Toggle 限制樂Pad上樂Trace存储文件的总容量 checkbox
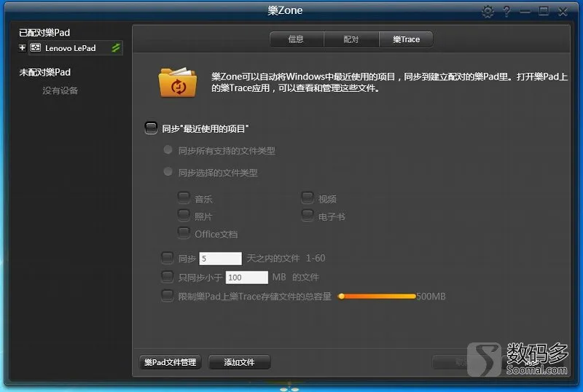Image resolution: width=583 pixels, height=392 pixels. coord(167,296)
